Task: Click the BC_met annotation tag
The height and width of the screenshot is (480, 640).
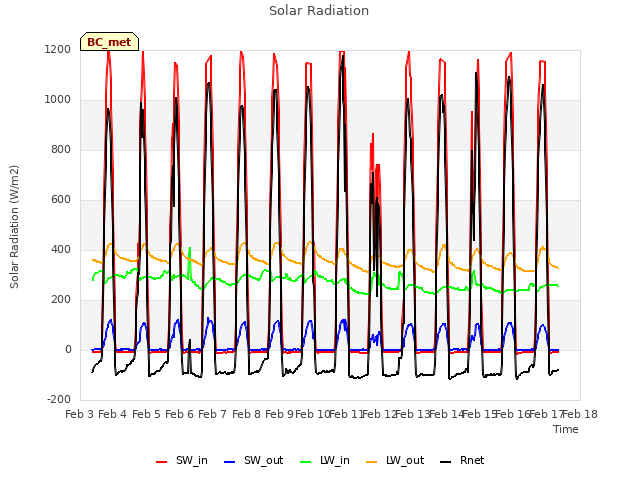Action: (x=109, y=42)
